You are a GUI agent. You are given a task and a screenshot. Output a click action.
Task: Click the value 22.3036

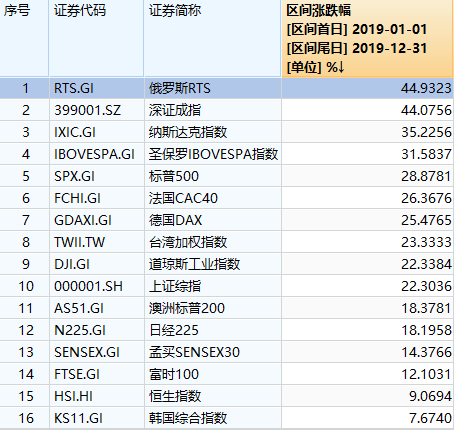click(x=426, y=286)
